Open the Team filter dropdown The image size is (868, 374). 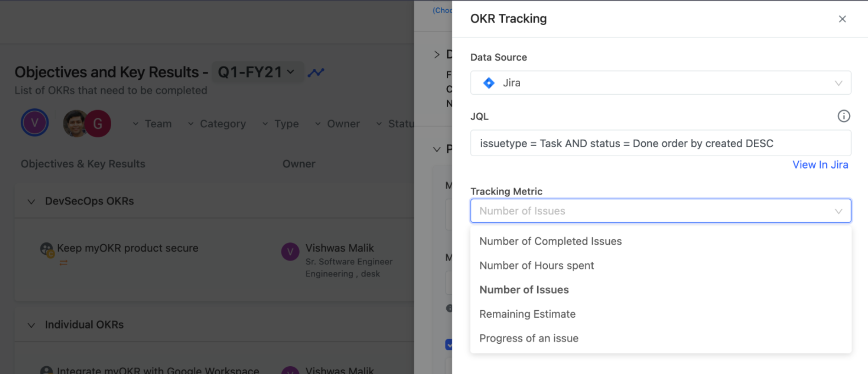(152, 124)
